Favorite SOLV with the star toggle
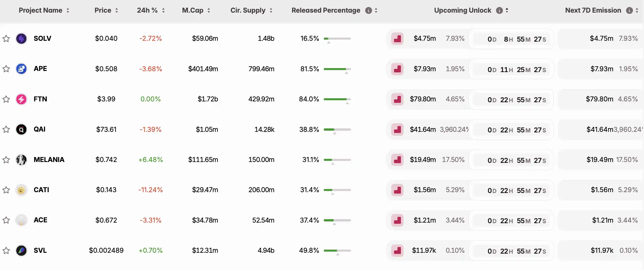The image size is (644, 270). tap(6, 38)
